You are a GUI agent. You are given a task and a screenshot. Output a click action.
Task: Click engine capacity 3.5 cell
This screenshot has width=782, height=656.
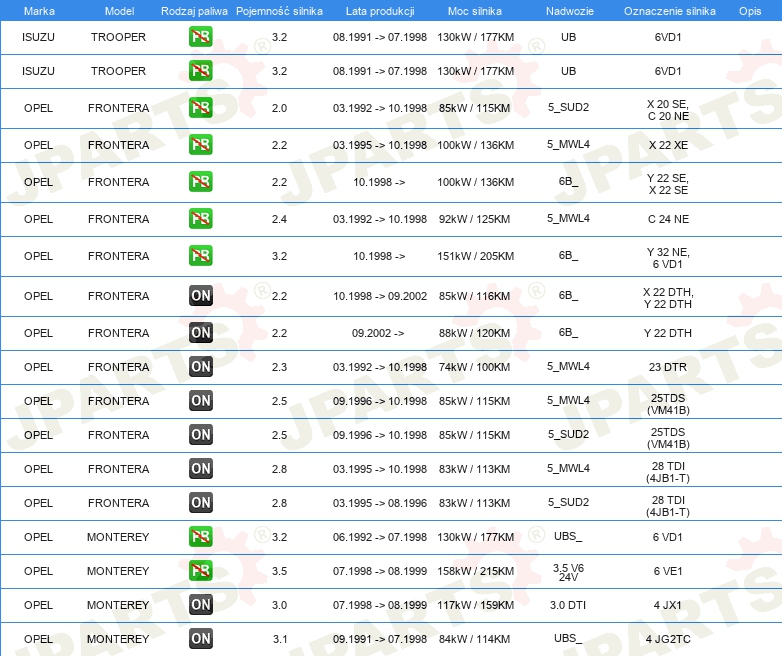279,571
